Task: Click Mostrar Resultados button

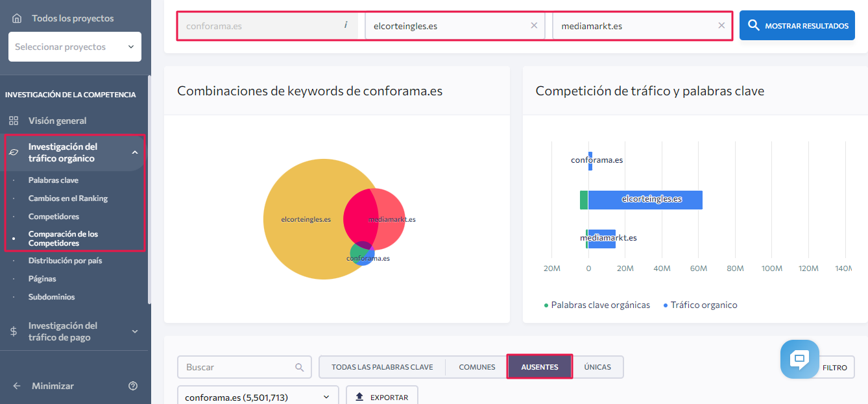Action: click(x=797, y=25)
